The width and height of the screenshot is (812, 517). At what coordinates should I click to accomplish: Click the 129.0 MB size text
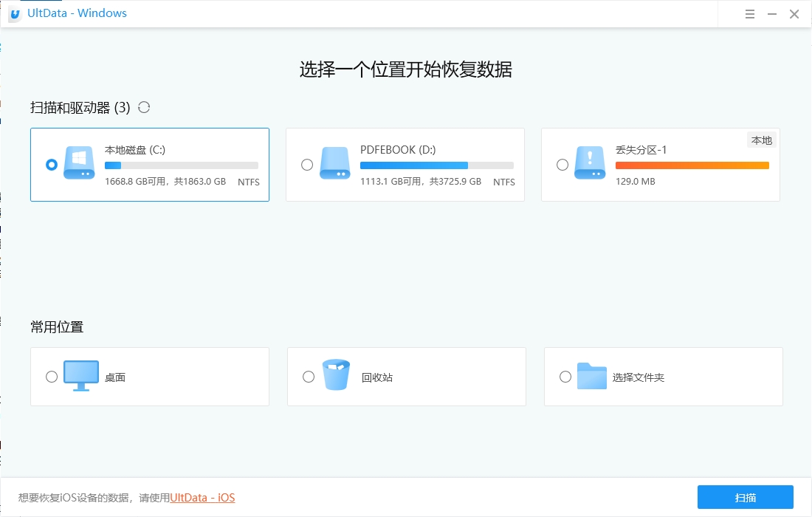pos(636,182)
